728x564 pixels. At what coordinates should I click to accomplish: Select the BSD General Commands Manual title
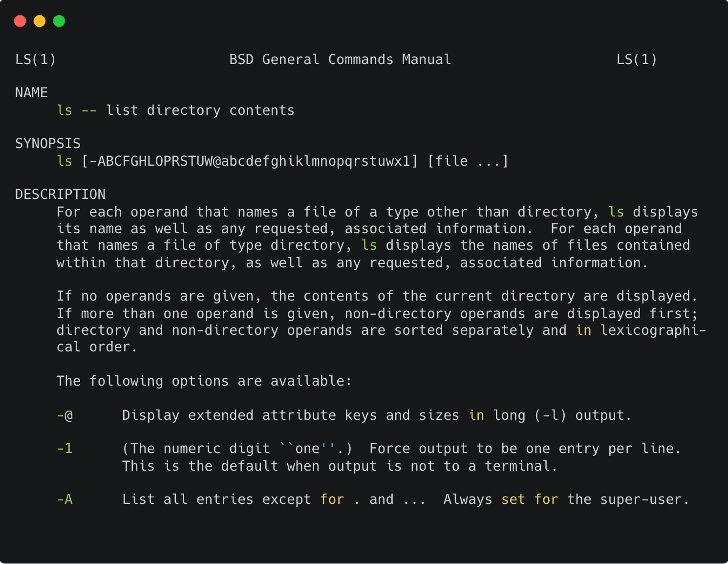(x=340, y=59)
